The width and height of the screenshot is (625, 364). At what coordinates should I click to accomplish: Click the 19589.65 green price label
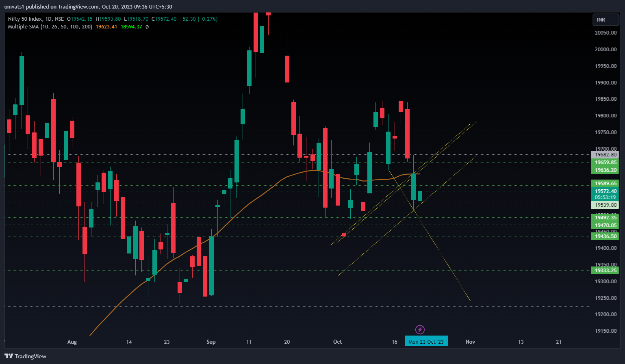click(x=605, y=183)
